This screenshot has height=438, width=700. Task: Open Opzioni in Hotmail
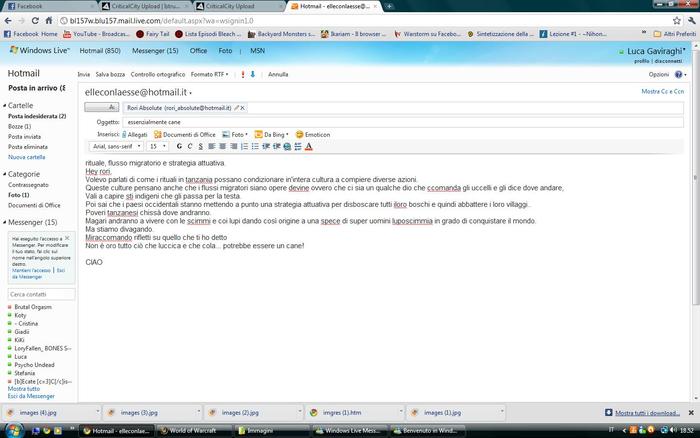(x=658, y=75)
